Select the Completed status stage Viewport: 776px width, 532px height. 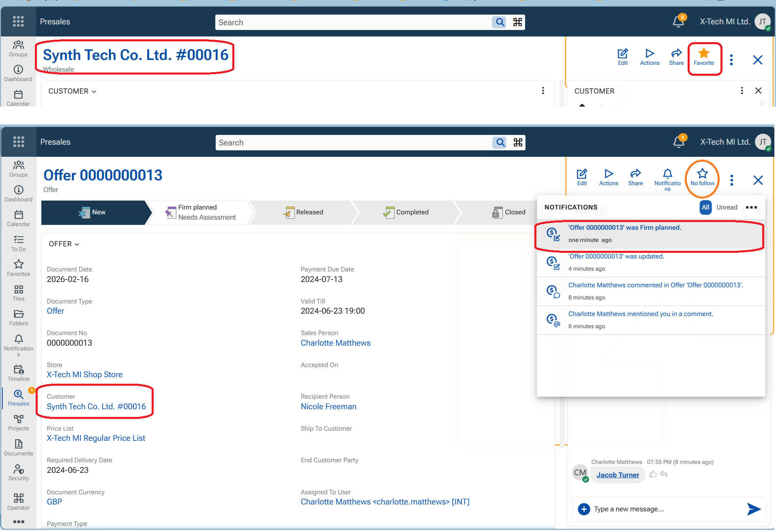pos(405,212)
